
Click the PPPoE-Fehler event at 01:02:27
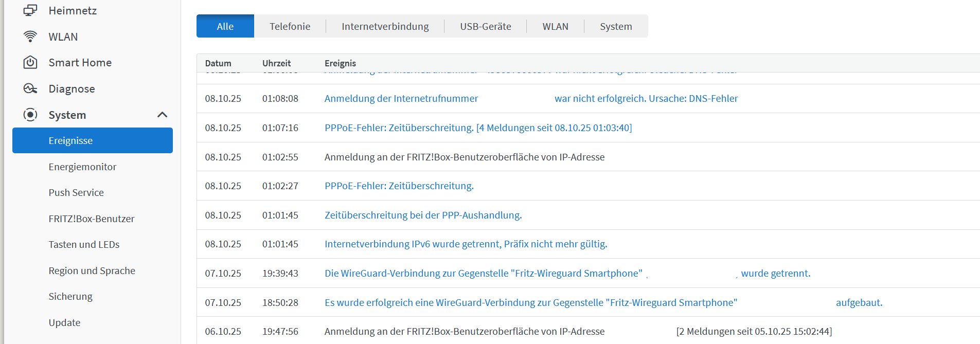[399, 186]
